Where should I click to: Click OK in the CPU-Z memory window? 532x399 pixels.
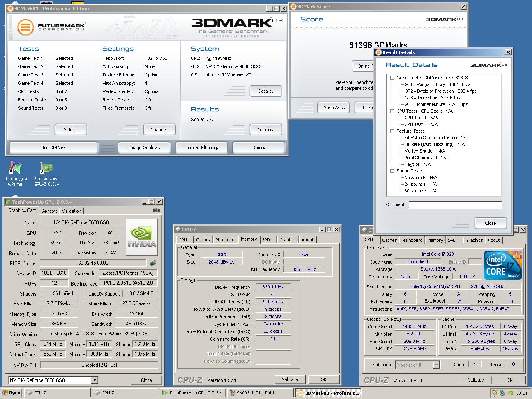[323, 379]
